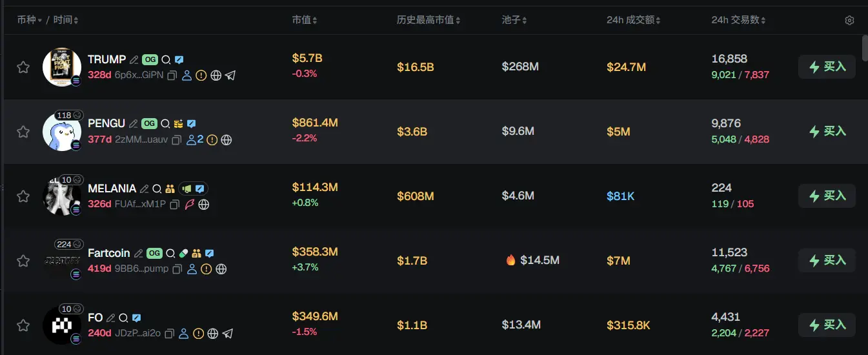This screenshot has height=355, width=868.
Task: Open table column settings gear
Action: click(849, 21)
